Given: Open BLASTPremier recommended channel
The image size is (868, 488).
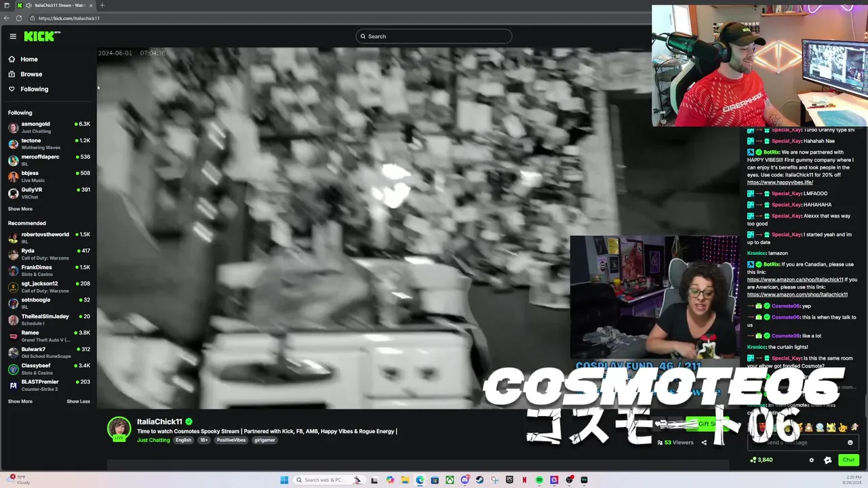Looking at the screenshot, I should [x=49, y=385].
